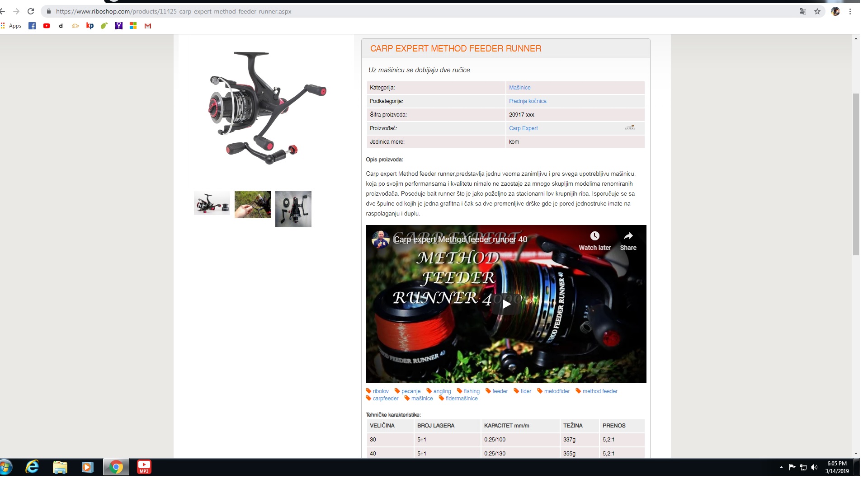
Task: Bookmark this page with star icon
Action: pos(817,11)
